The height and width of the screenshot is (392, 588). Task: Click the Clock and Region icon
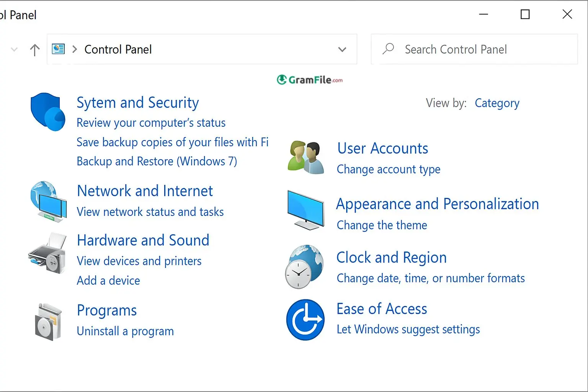click(304, 267)
